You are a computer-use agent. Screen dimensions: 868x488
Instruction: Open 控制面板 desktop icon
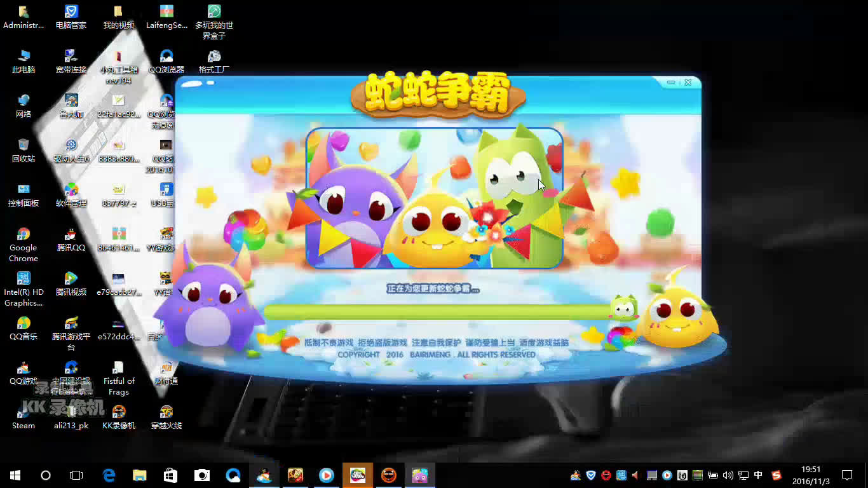coord(24,196)
